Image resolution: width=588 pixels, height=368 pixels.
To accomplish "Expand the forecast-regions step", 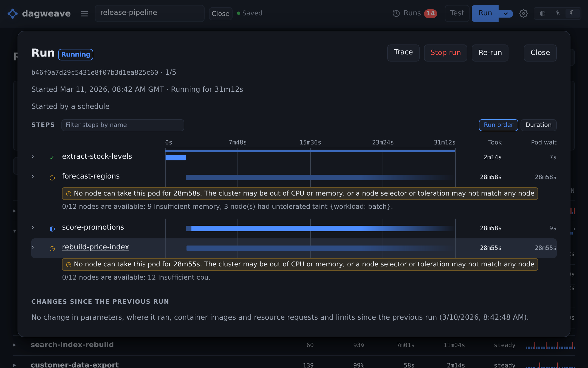I will (x=33, y=176).
